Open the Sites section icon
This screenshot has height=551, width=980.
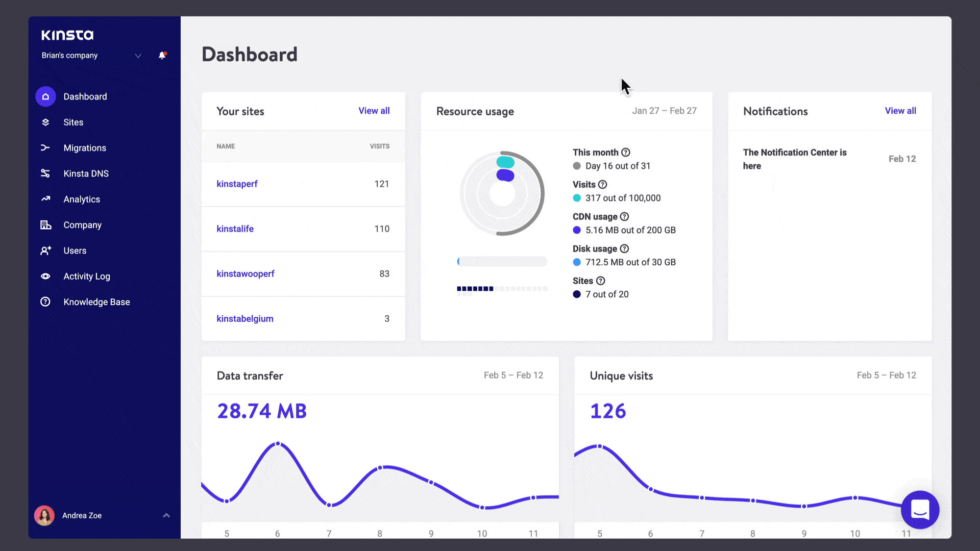point(45,122)
